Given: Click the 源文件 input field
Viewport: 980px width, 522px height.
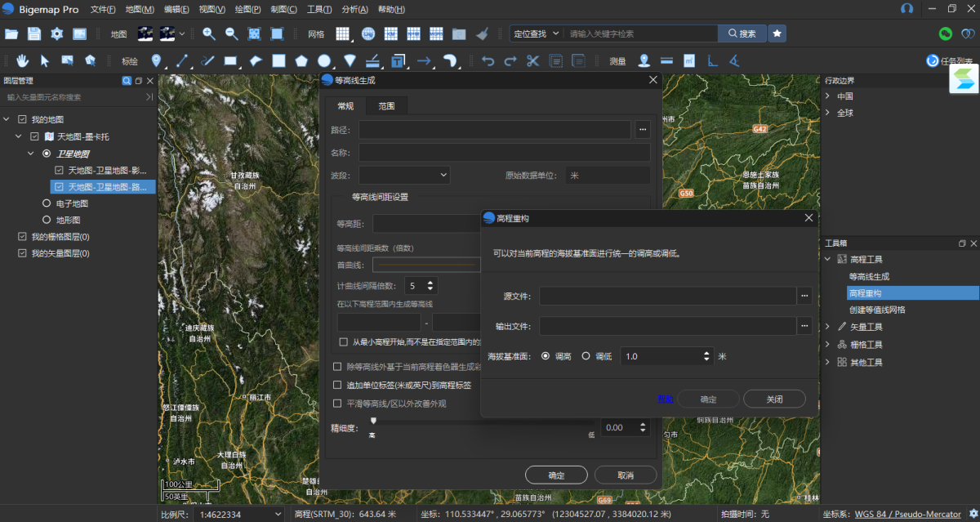Looking at the screenshot, I should coord(667,296).
